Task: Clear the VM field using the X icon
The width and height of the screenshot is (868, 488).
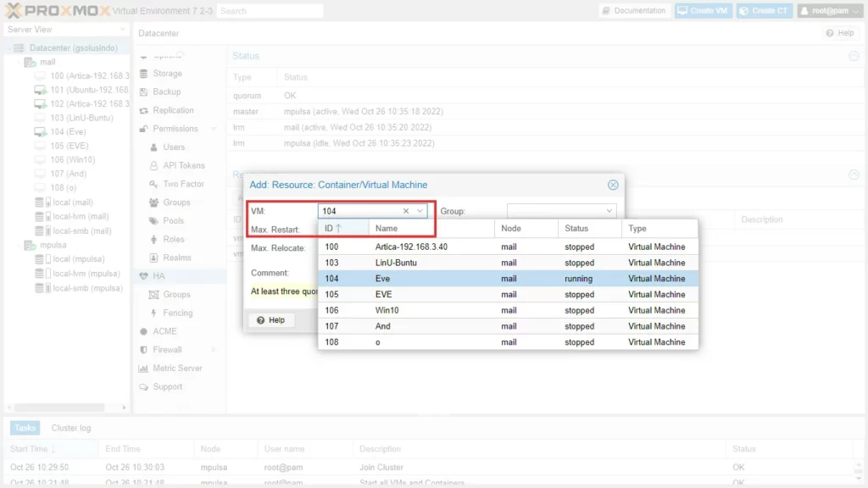Action: coord(406,211)
